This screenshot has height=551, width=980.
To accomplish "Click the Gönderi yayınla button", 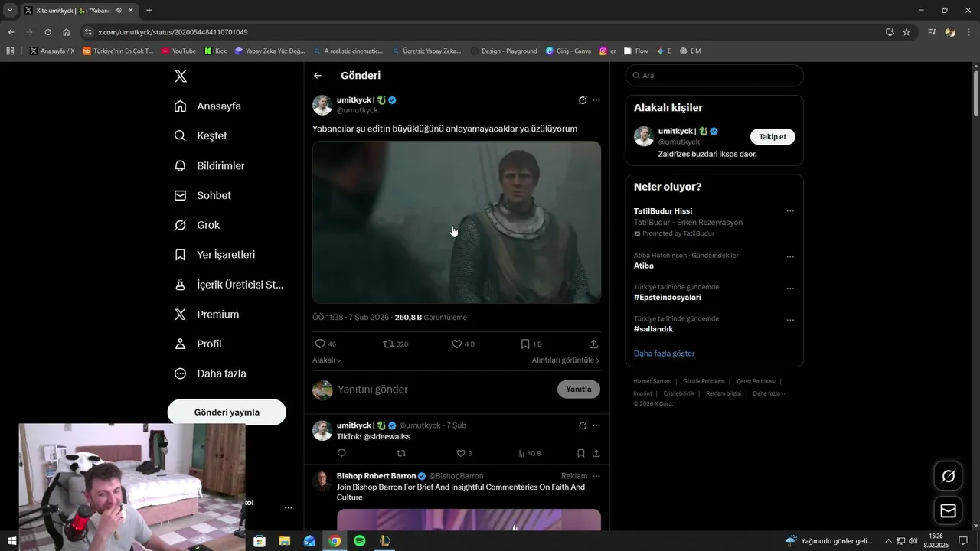I will tap(227, 412).
